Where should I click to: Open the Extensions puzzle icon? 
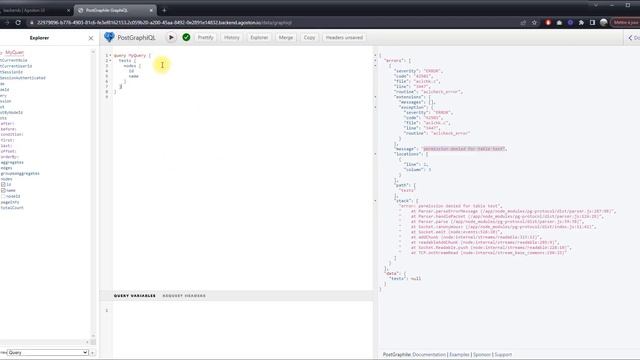pyautogui.click(x=581, y=22)
